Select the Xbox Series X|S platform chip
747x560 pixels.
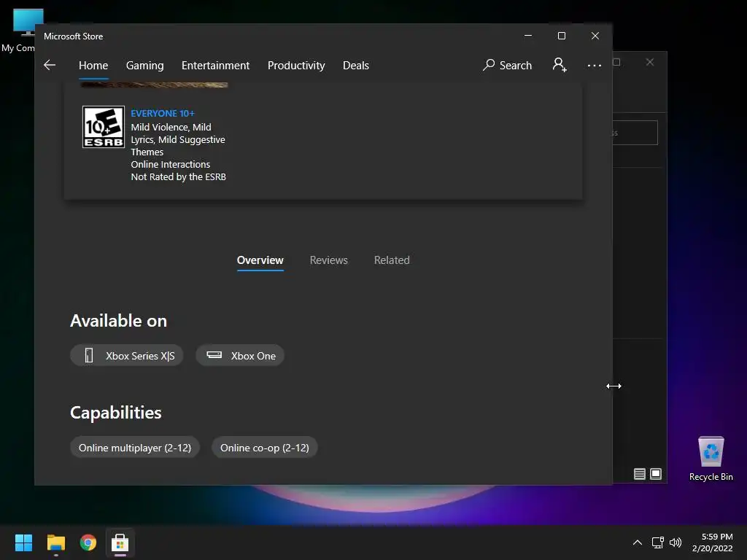click(x=127, y=356)
